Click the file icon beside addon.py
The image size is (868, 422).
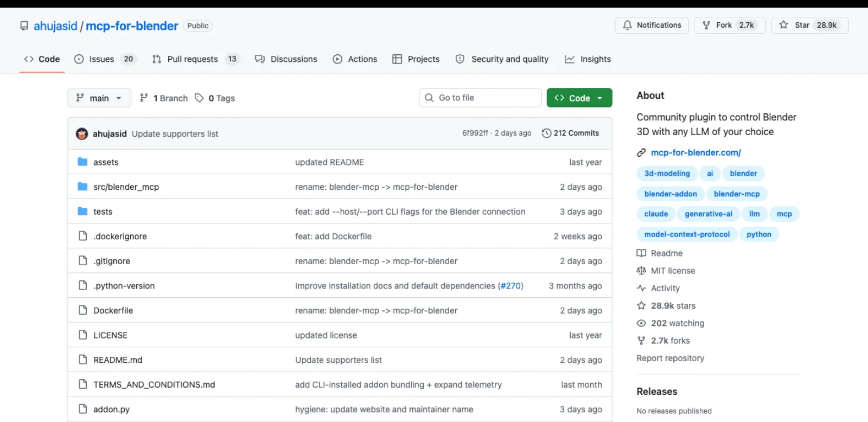click(x=82, y=409)
